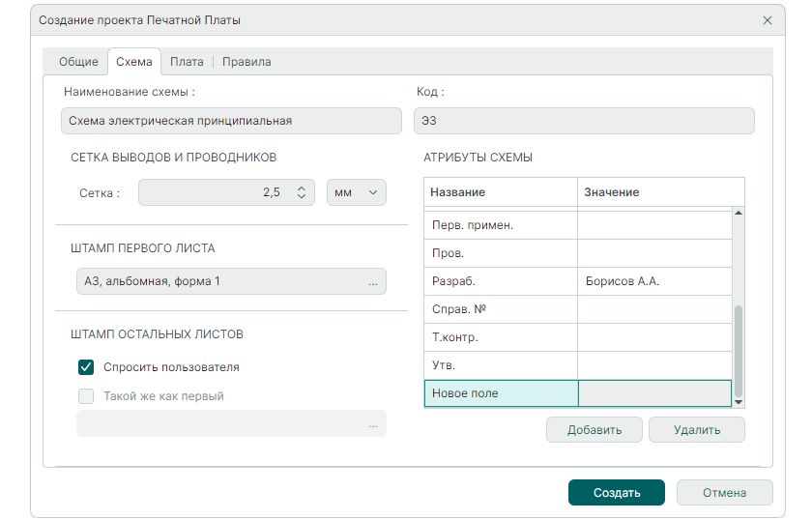812x520 pixels.
Task: Open the мм units dropdown
Action: pos(357,192)
